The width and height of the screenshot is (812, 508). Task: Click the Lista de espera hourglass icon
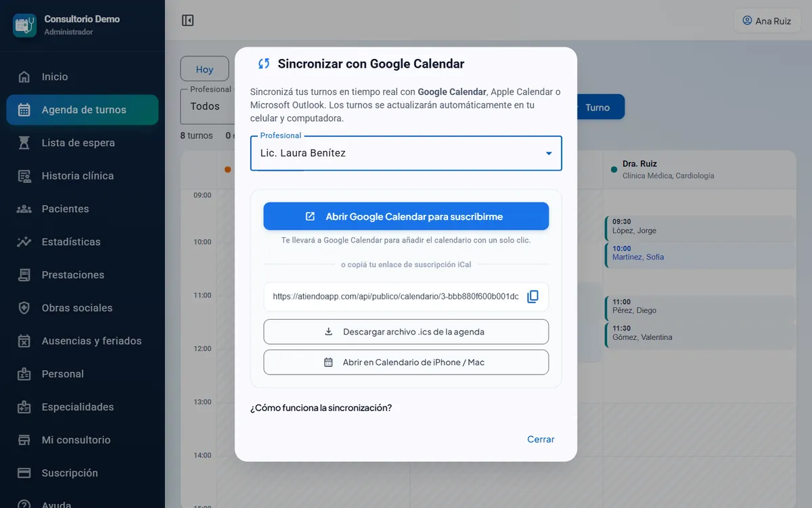click(24, 143)
